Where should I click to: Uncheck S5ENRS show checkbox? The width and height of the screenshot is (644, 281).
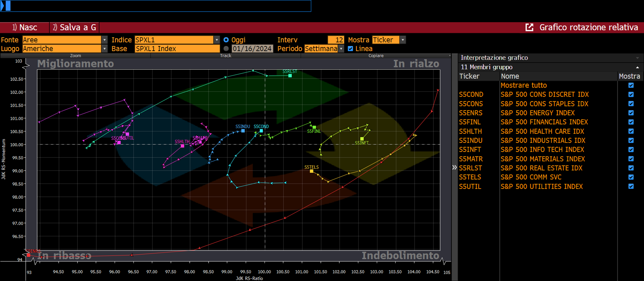[631, 113]
